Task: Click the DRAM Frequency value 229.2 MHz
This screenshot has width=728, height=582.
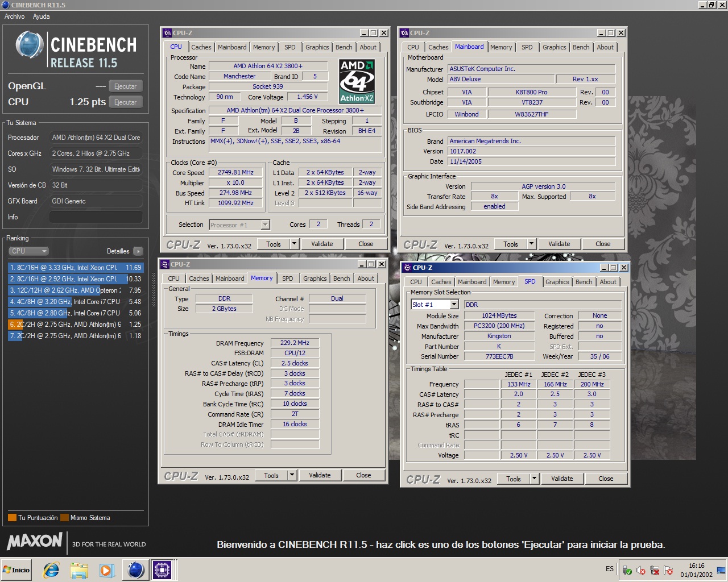Action: [295, 343]
